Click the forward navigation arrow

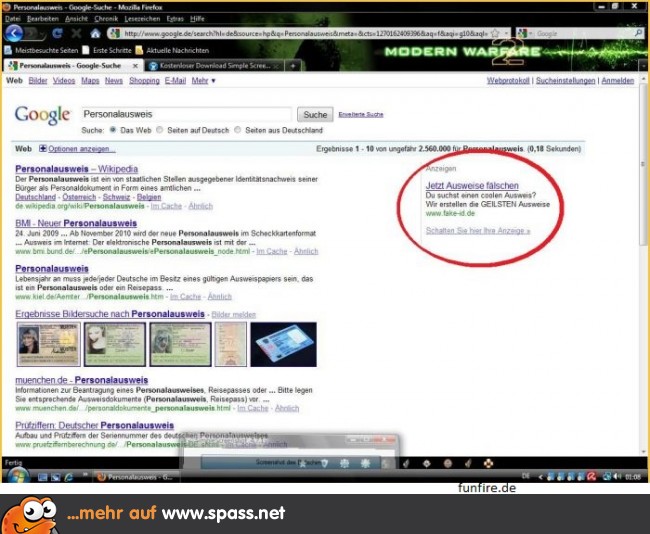[33, 34]
